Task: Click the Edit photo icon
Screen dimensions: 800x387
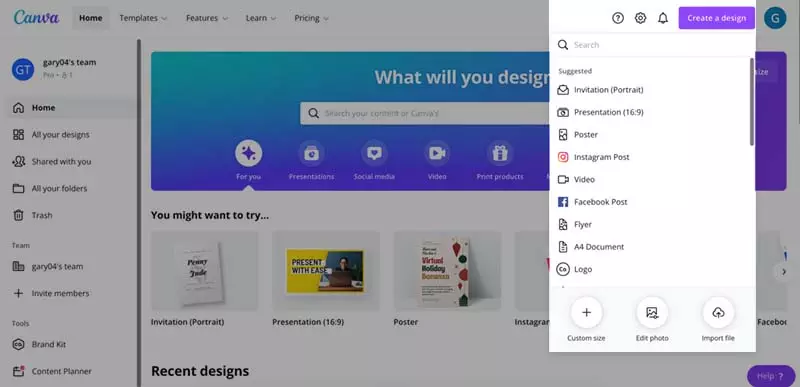Action: tap(652, 313)
